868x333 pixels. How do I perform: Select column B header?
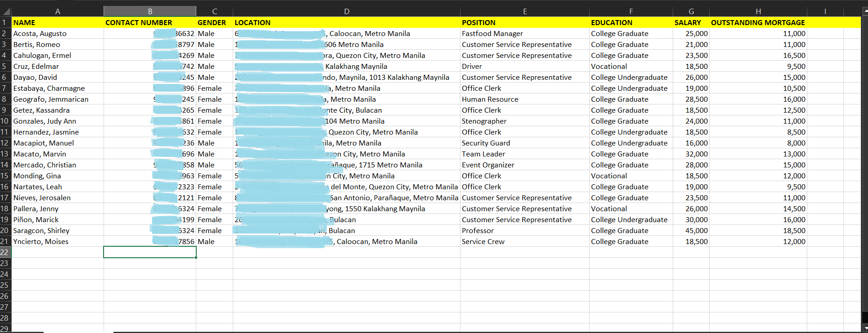[150, 11]
